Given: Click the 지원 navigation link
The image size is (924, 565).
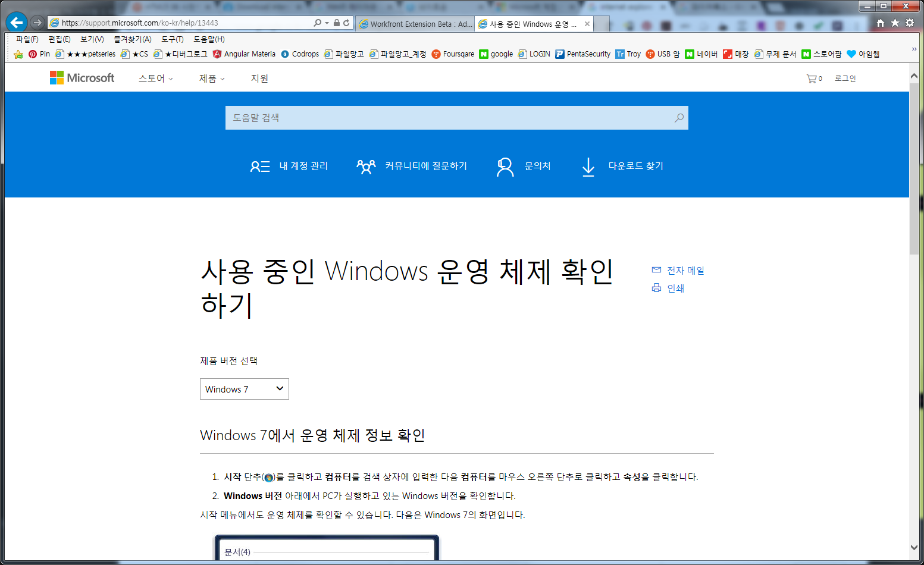Looking at the screenshot, I should pos(259,79).
